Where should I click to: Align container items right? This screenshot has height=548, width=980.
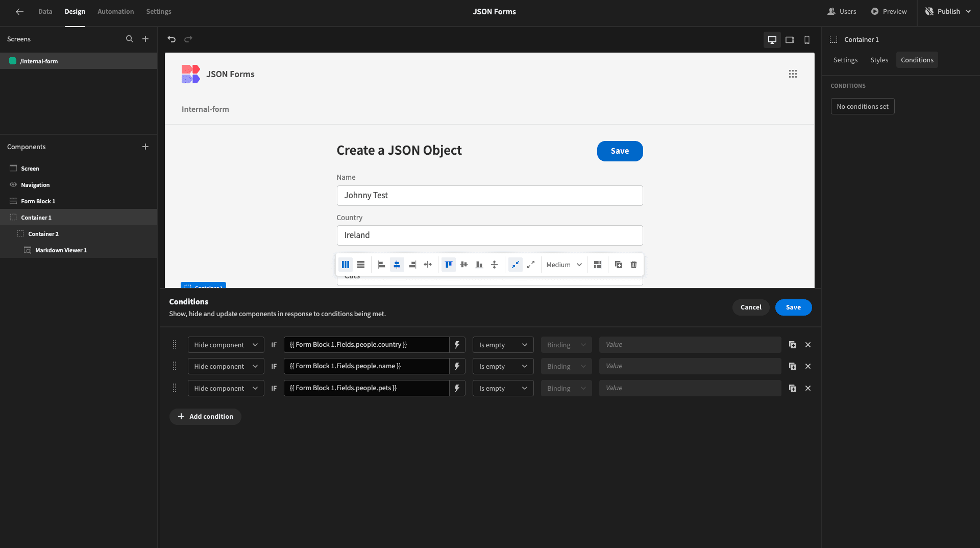tap(412, 265)
